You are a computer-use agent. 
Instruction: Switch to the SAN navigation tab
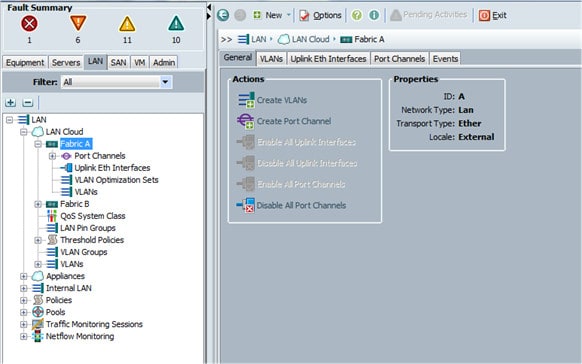(x=118, y=62)
